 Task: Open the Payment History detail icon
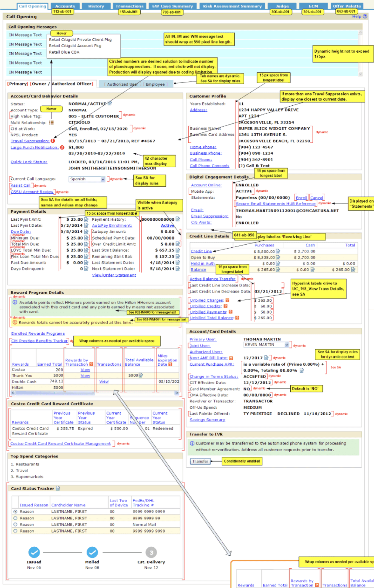click(x=178, y=219)
